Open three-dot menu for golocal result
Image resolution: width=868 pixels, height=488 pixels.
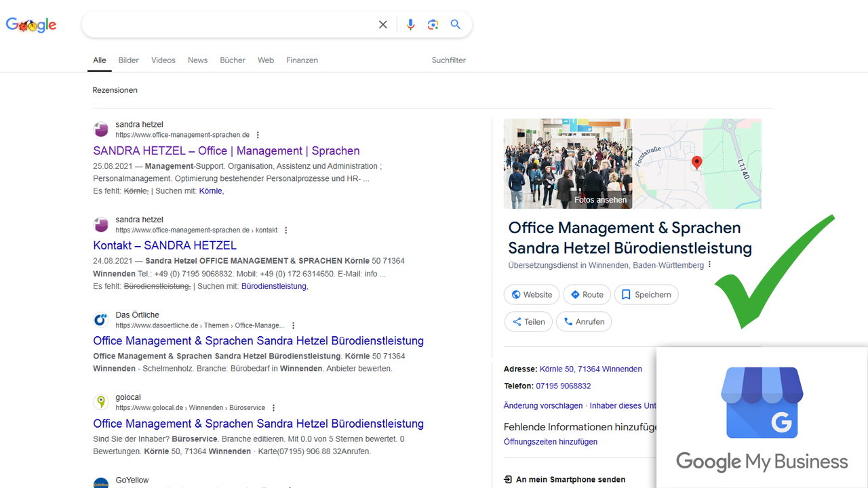(273, 408)
